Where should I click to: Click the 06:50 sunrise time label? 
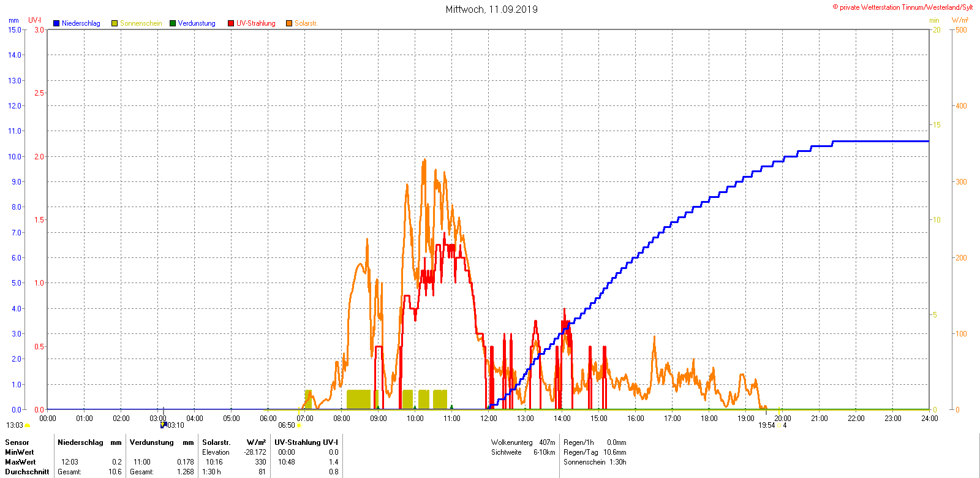click(x=287, y=425)
